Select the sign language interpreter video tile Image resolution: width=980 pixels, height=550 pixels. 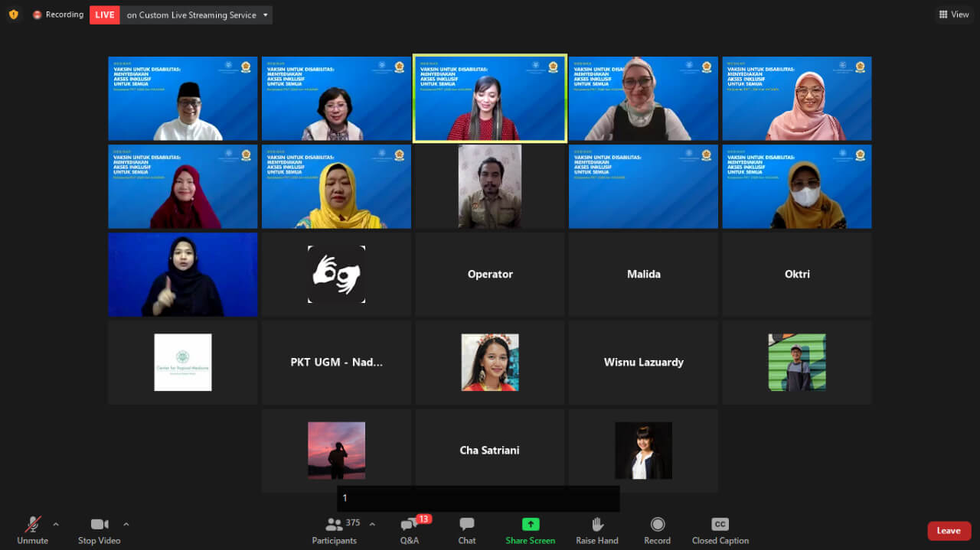[183, 275]
